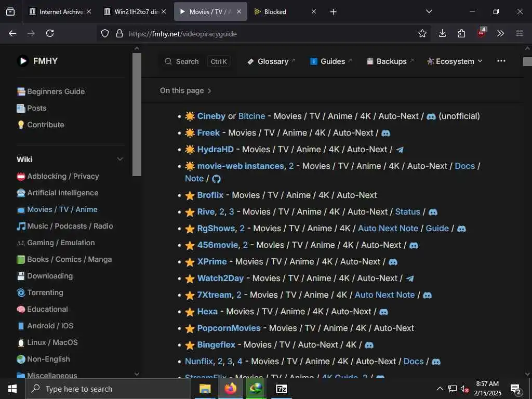Open Hexa's Discord icon link
The image size is (532, 399).
[384, 312]
